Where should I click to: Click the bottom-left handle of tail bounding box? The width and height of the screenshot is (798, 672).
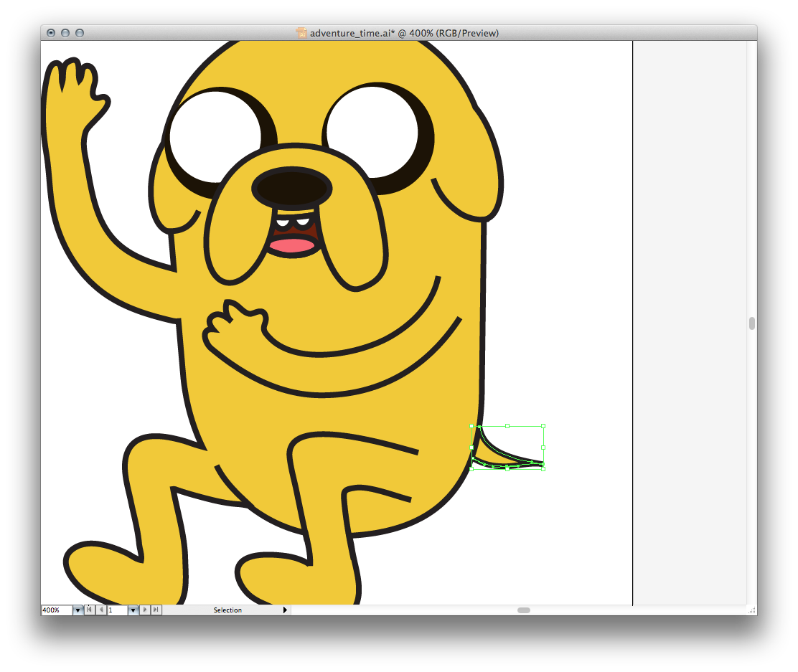tap(471, 469)
